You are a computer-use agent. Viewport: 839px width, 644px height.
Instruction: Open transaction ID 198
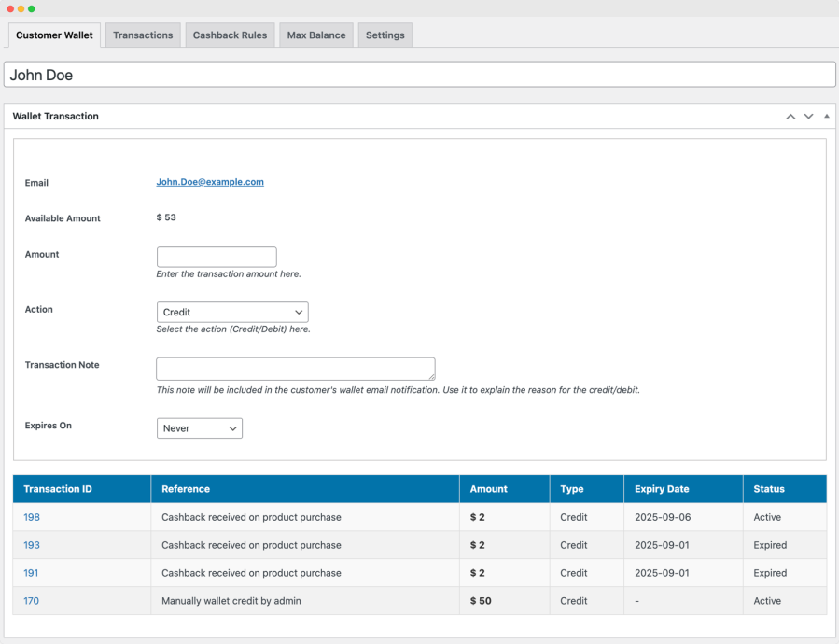[x=32, y=517]
